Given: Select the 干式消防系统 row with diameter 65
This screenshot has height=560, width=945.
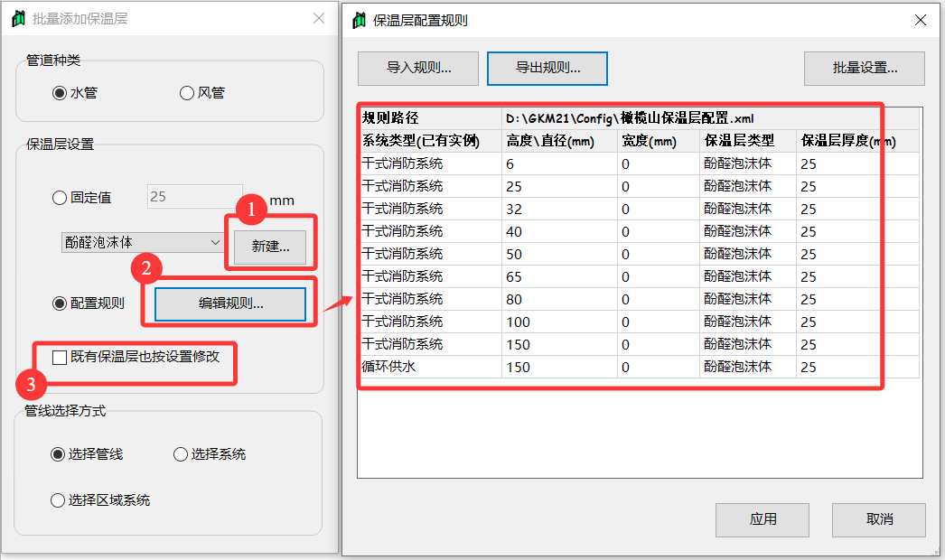Looking at the screenshot, I should [639, 276].
